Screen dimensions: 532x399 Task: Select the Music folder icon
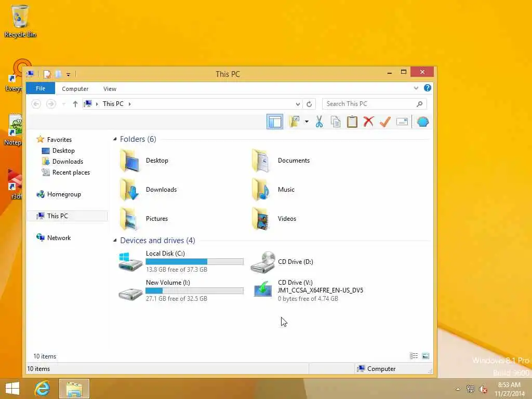261,190
